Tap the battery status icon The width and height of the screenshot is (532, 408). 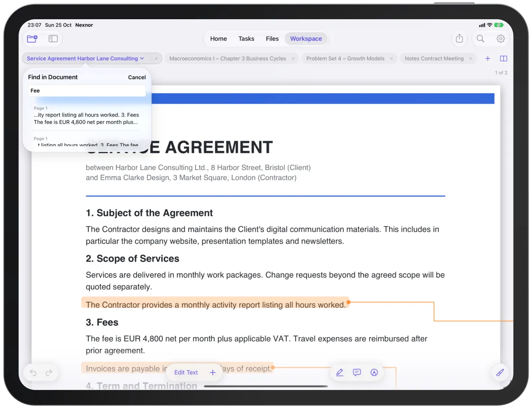coord(499,25)
